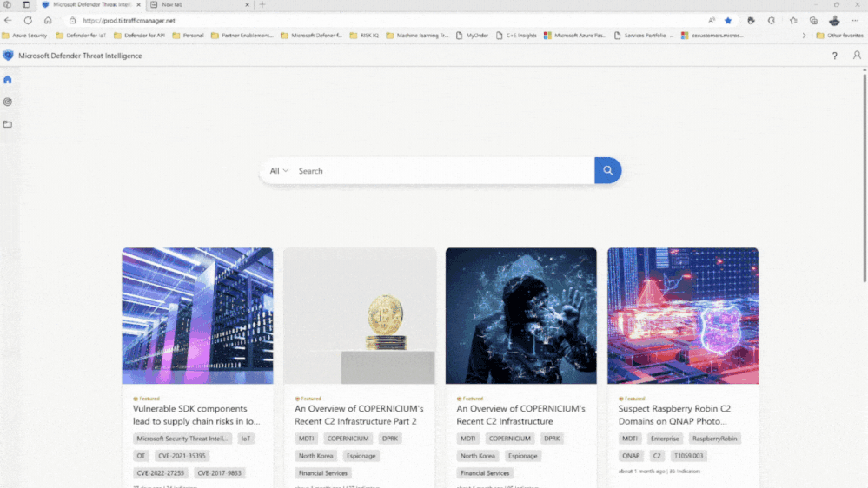
Task: Click the blue search magnifier button
Action: coord(608,170)
